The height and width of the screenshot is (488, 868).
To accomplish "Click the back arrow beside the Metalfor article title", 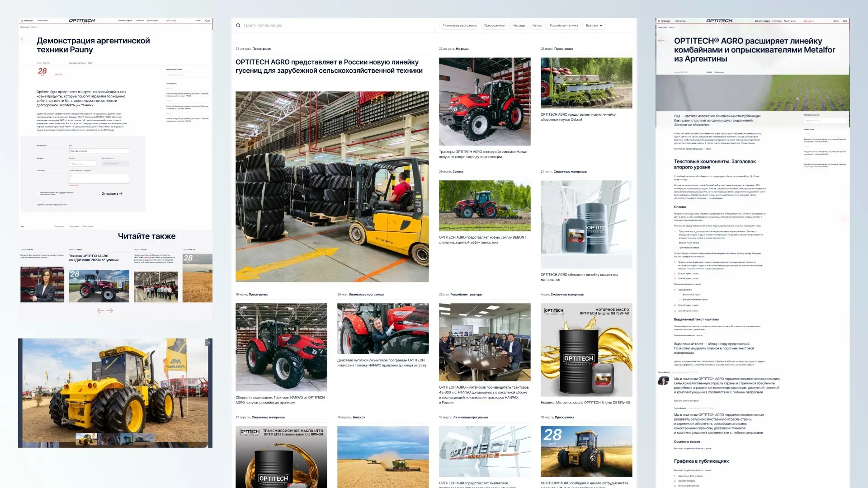I will point(661,41).
